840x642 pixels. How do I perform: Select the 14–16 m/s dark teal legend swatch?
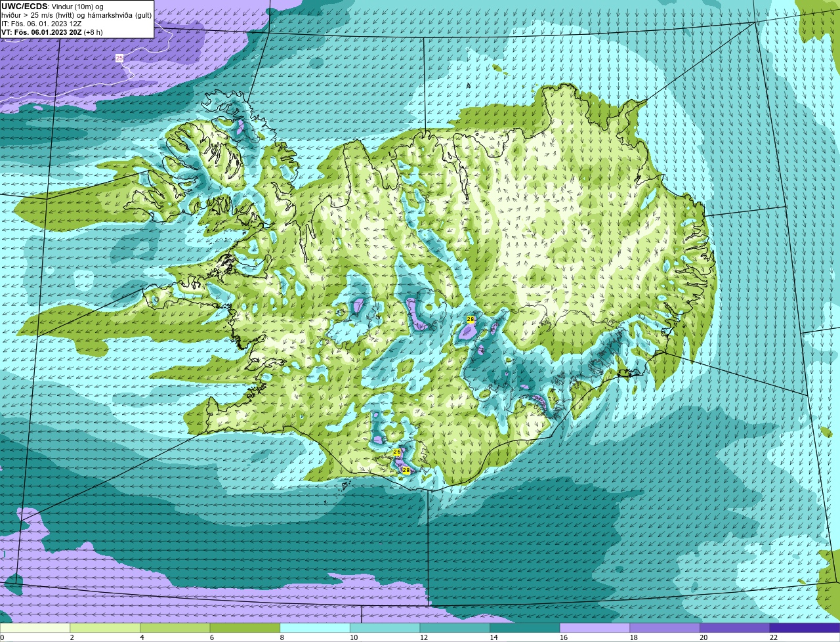[525, 628]
